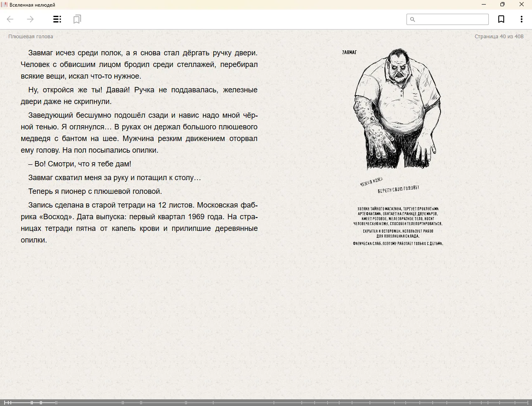Click the 'Страница 40 из 408' page indicator

point(499,37)
